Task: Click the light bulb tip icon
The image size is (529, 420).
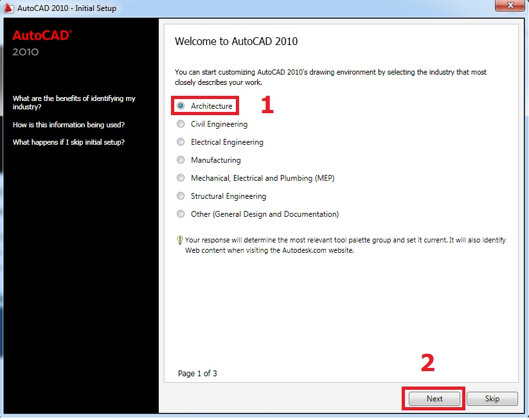Action: tap(179, 240)
